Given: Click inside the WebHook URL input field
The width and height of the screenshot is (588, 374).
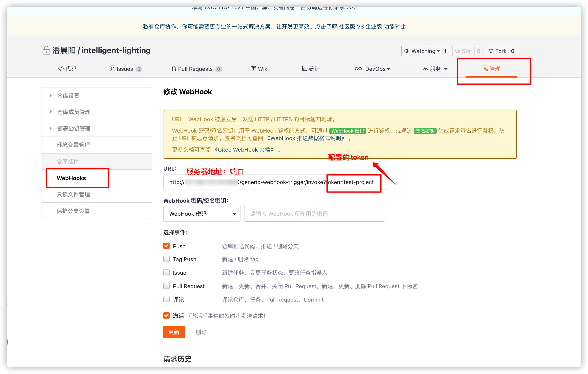Looking at the screenshot, I should click(273, 182).
